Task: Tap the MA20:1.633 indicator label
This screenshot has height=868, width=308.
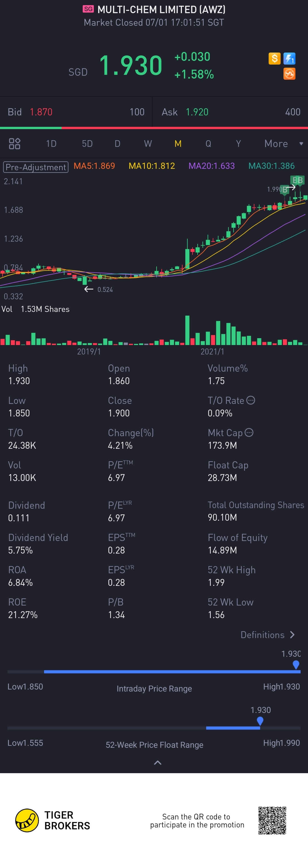Action: tap(211, 166)
